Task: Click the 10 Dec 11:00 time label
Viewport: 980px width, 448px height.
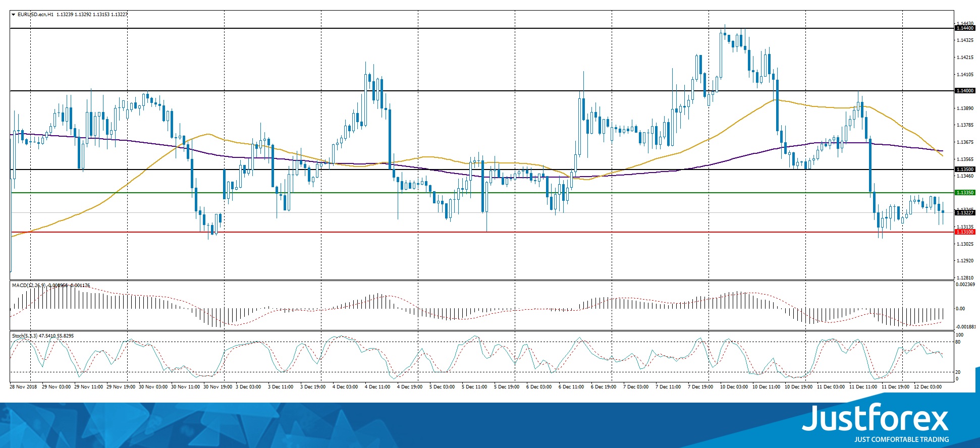Action: (x=766, y=387)
